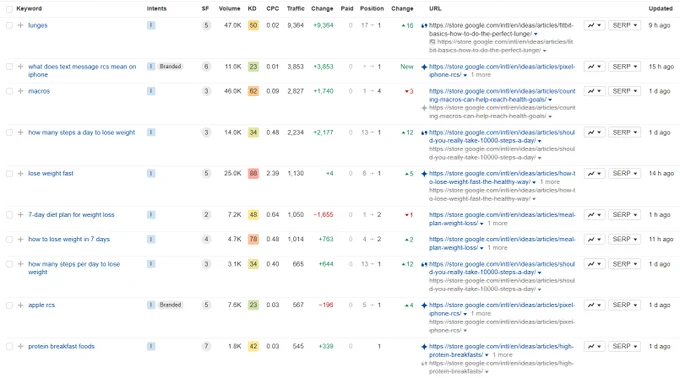Open position history chart for lunges
The height and width of the screenshot is (378, 680).
pyautogui.click(x=594, y=25)
